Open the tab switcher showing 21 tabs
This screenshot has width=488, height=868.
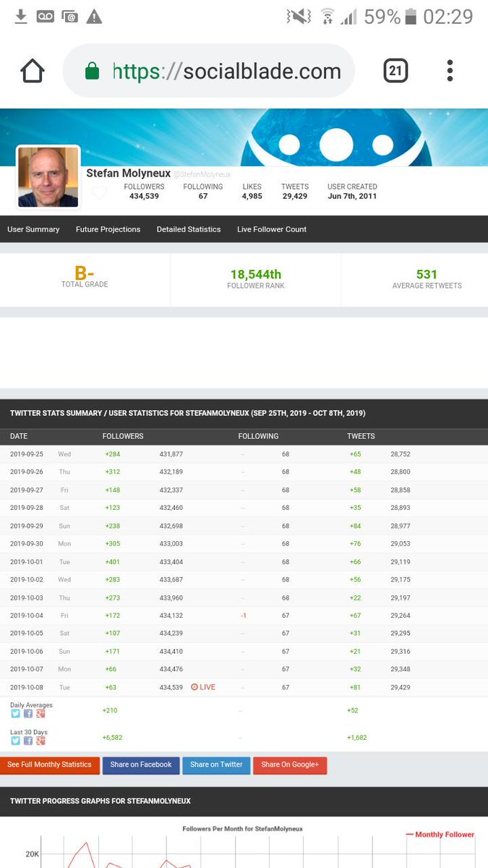point(395,70)
